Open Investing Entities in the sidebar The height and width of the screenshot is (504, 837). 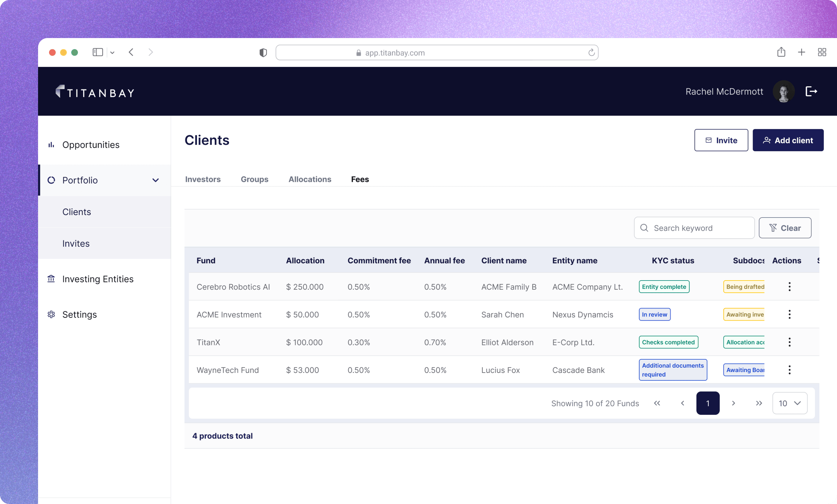coord(97,279)
